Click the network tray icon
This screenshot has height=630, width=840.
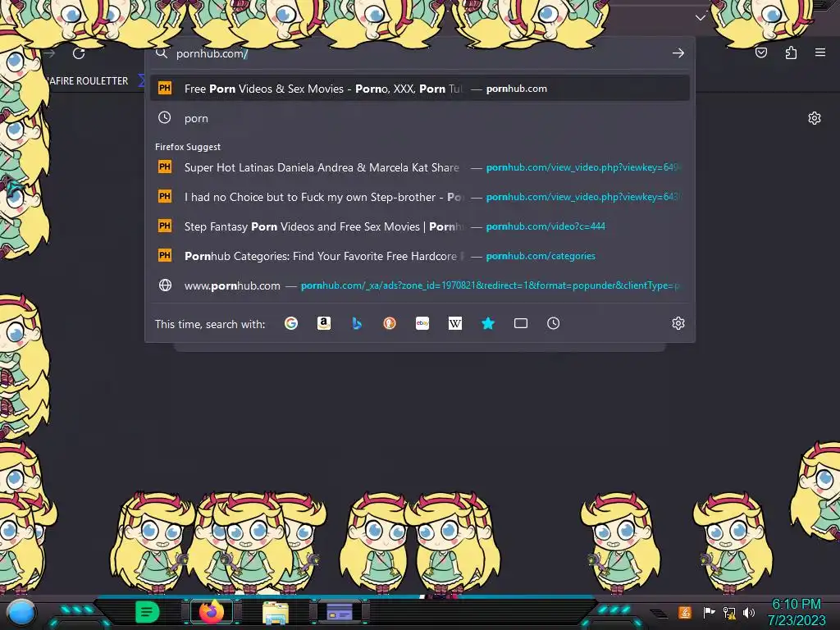729,612
